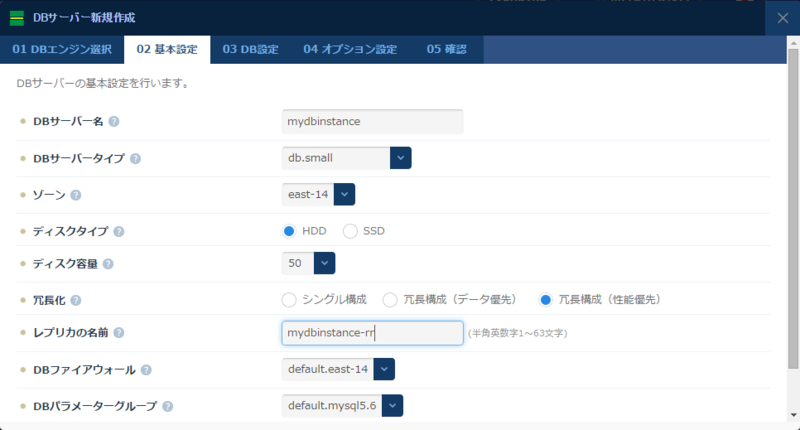Choose 冗長構成（性能優先） radio option
Image resolution: width=800 pixels, height=430 pixels.
(545, 299)
